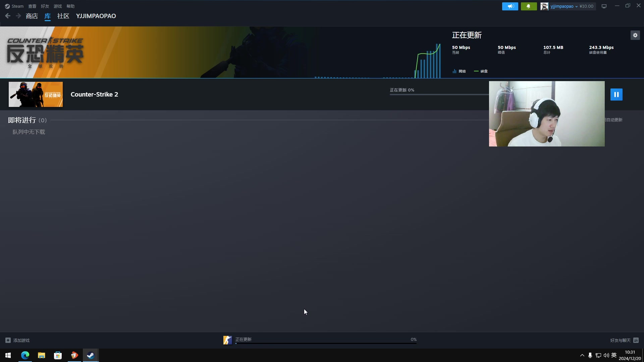Click the Counter-Strike 2 title text

tap(94, 95)
